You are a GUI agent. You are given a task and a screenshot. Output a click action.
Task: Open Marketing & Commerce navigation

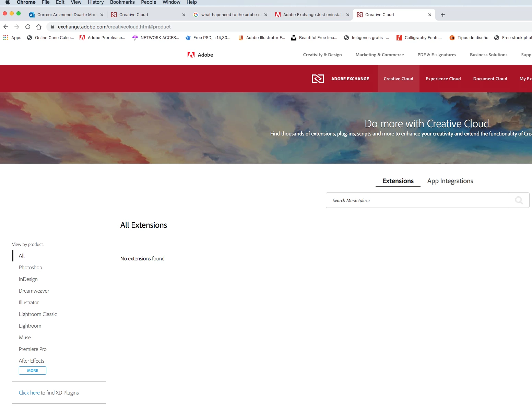coord(380,55)
